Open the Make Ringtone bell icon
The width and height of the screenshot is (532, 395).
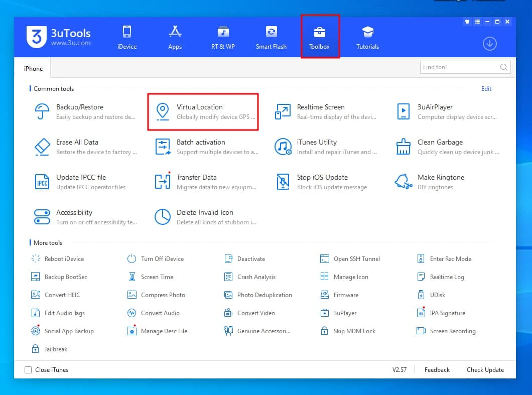(x=404, y=182)
